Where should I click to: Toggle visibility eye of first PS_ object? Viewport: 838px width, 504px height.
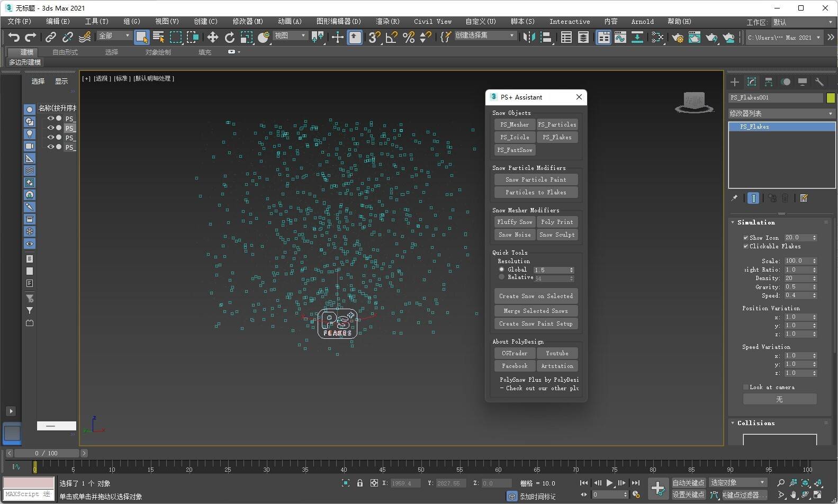point(51,119)
